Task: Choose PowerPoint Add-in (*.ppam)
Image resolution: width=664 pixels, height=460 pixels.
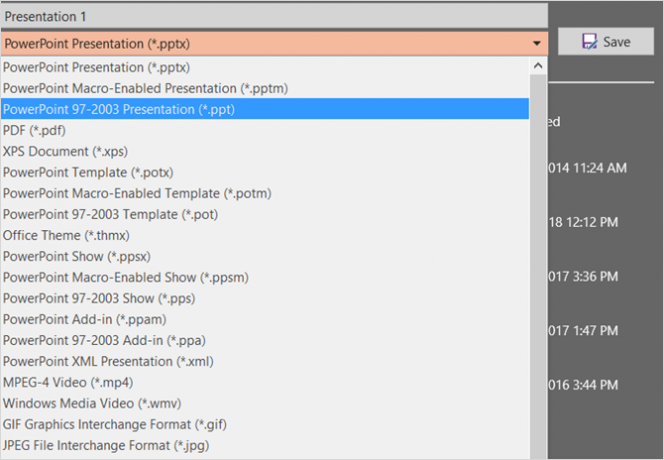Action: [x=265, y=319]
